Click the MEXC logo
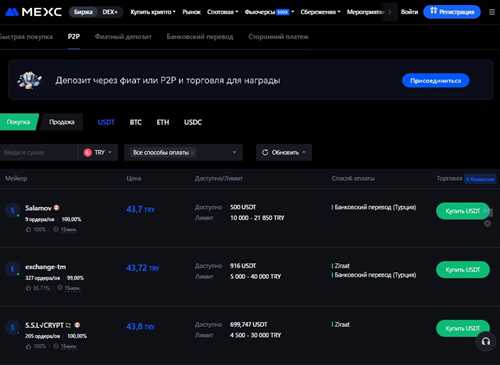 click(33, 12)
